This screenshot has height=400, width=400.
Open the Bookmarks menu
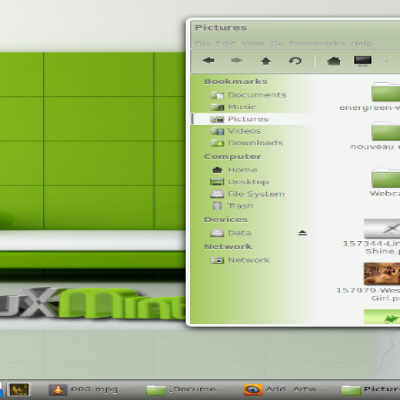pyautogui.click(x=317, y=43)
